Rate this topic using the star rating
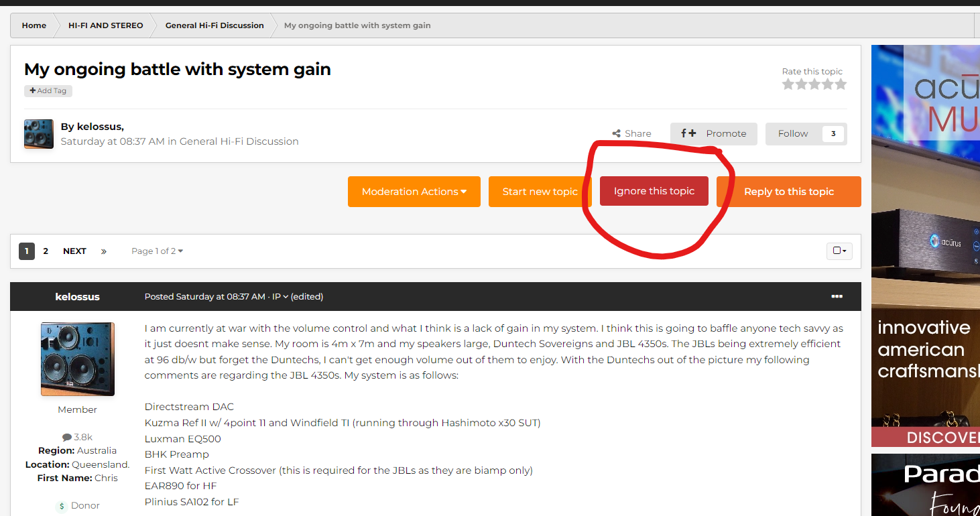 (814, 84)
